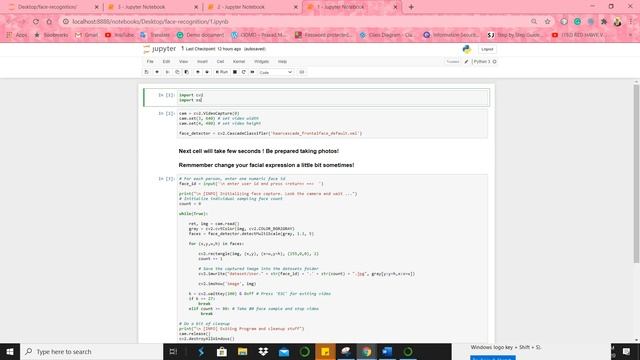This screenshot has width=640, height=360.
Task: Open the File menu in Jupyter
Action: coord(150,62)
